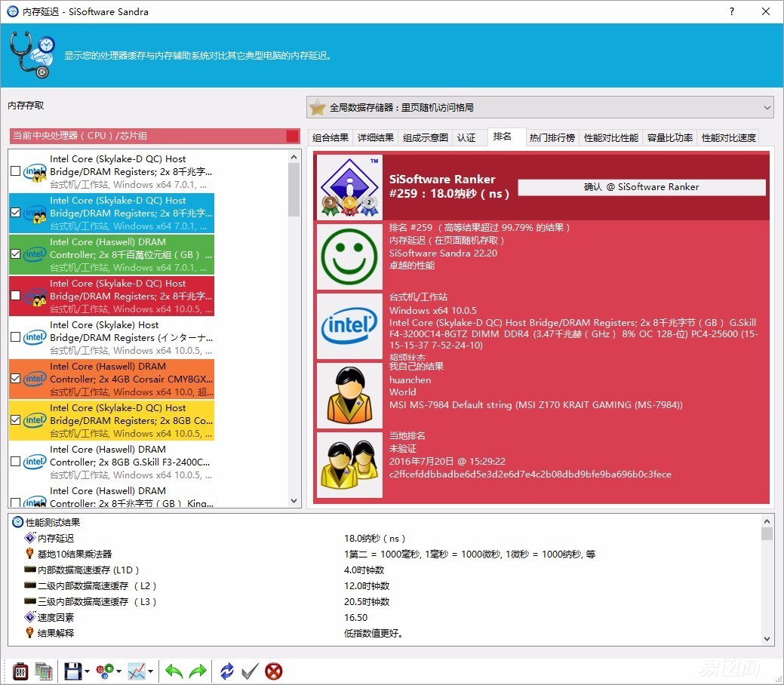Click the green back arrow

click(x=174, y=671)
